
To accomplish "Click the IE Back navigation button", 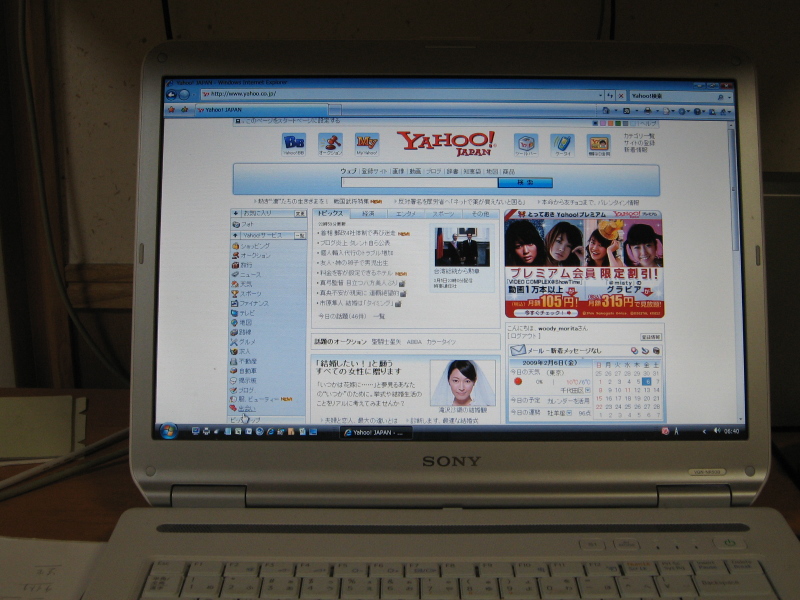I will (x=171, y=94).
